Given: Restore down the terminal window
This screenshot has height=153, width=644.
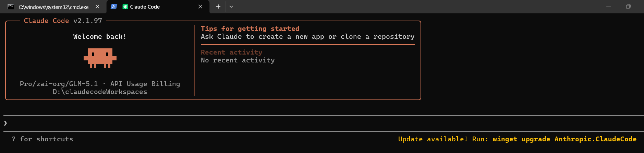Looking at the screenshot, I should pyautogui.click(x=628, y=7).
